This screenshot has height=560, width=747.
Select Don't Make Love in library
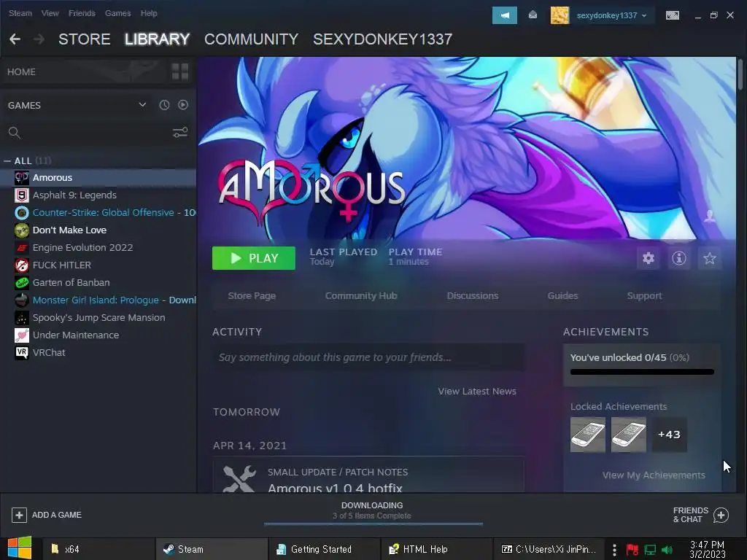98,230
